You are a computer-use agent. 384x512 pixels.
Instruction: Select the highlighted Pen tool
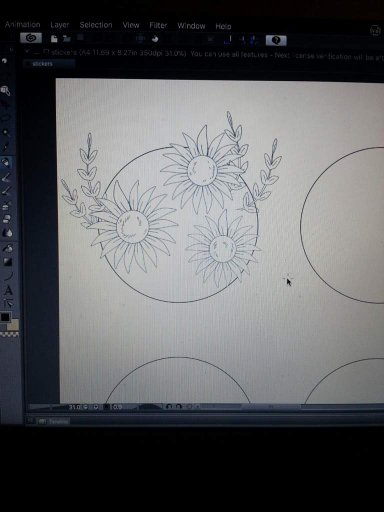pyautogui.click(x=6, y=162)
